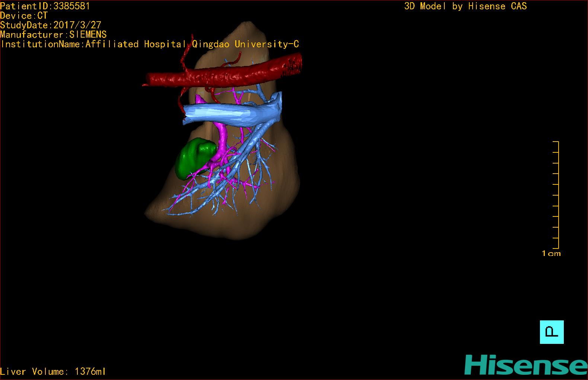Click the cyan orientation cube marked P

(552, 332)
